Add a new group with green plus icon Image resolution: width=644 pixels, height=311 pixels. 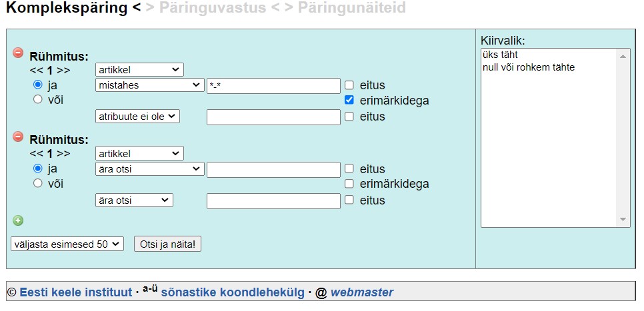click(18, 220)
